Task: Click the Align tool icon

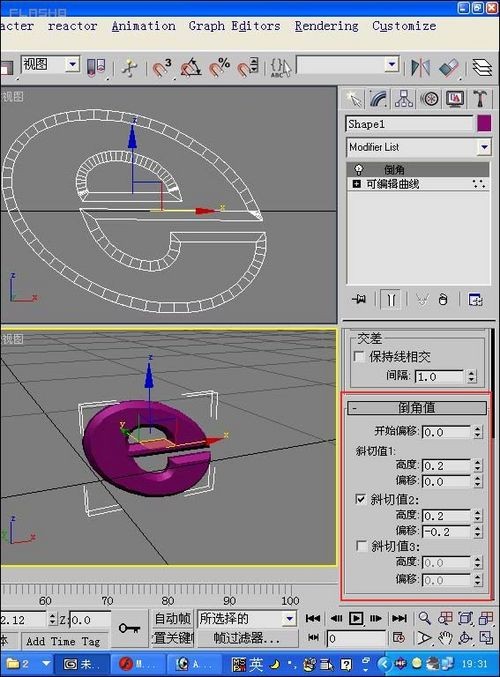Action: (449, 68)
